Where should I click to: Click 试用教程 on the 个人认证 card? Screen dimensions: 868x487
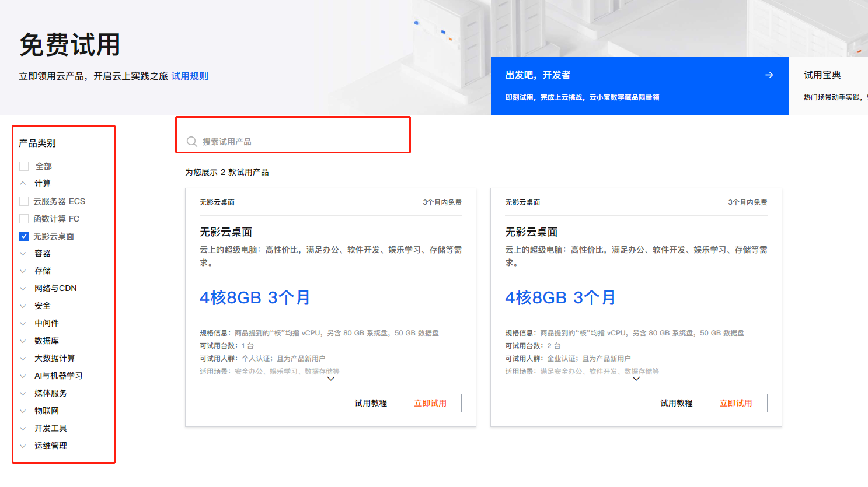coord(371,403)
